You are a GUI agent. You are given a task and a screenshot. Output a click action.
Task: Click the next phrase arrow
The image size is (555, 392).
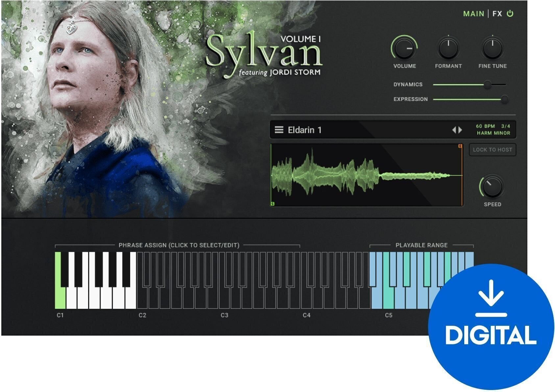(459, 130)
